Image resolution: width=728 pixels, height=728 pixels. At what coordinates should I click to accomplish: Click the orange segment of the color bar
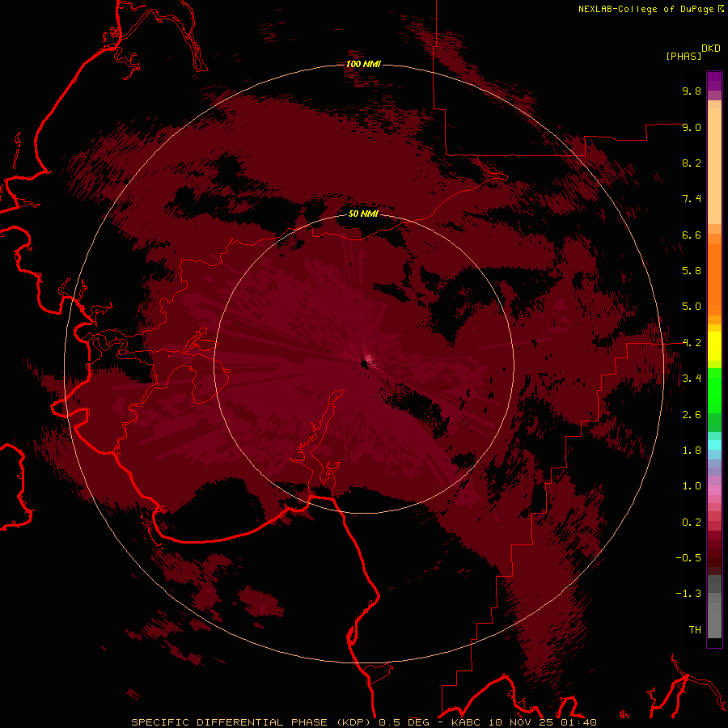[x=714, y=280]
